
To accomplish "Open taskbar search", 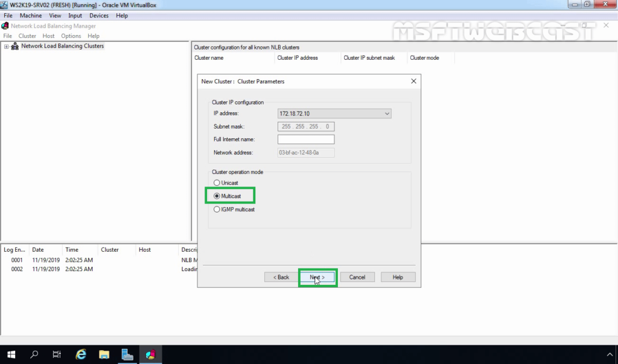I will pyautogui.click(x=34, y=354).
